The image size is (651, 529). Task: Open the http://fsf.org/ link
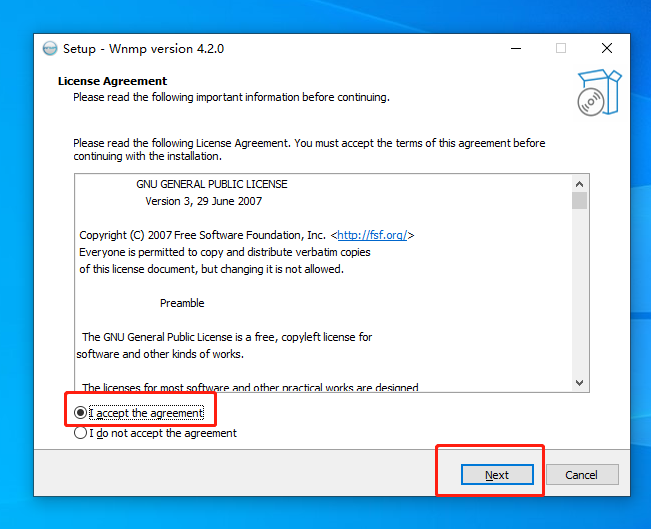coord(372,235)
